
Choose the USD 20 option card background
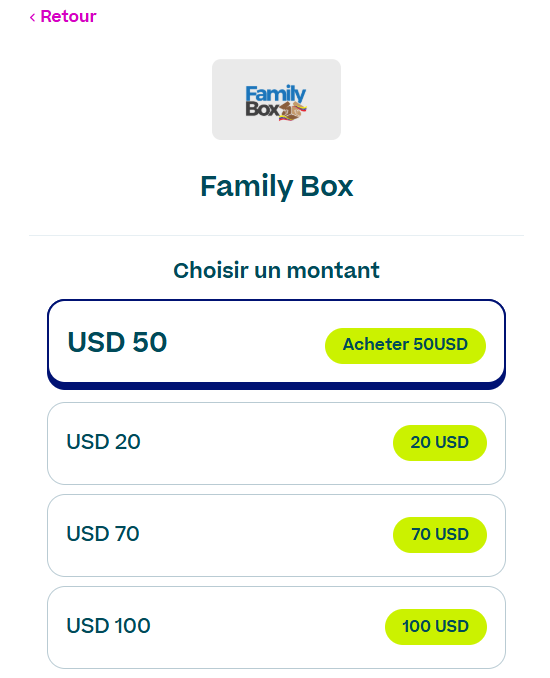pyautogui.click(x=264, y=443)
